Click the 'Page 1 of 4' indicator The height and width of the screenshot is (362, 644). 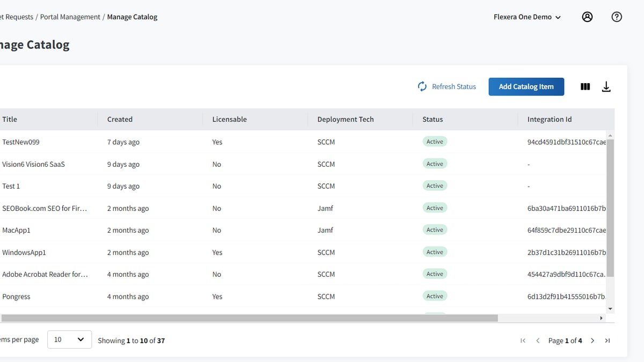tap(565, 341)
